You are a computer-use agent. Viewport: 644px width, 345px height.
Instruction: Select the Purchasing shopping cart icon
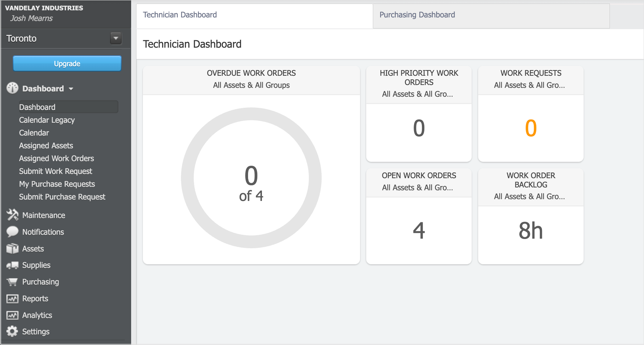(x=12, y=282)
